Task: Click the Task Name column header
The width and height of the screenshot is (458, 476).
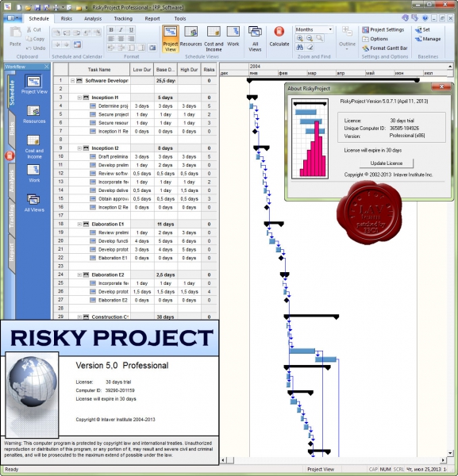Action: click(99, 70)
